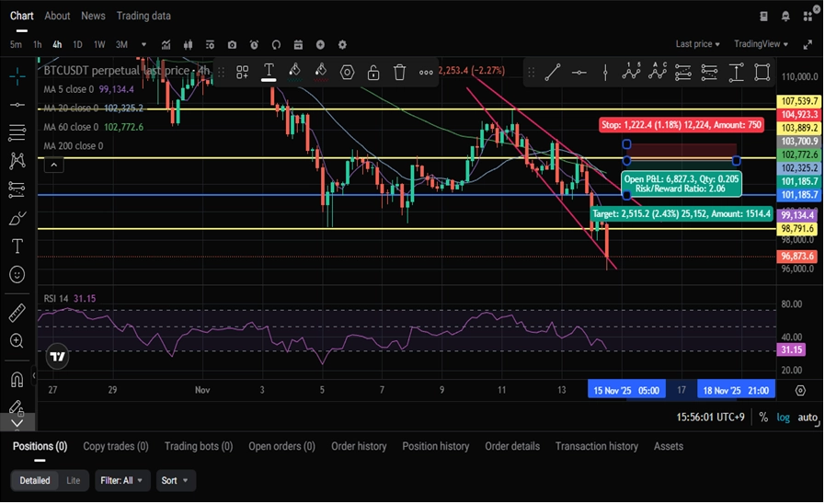Select the rectangle shape tool
The height and width of the screenshot is (504, 825).
[x=762, y=72]
